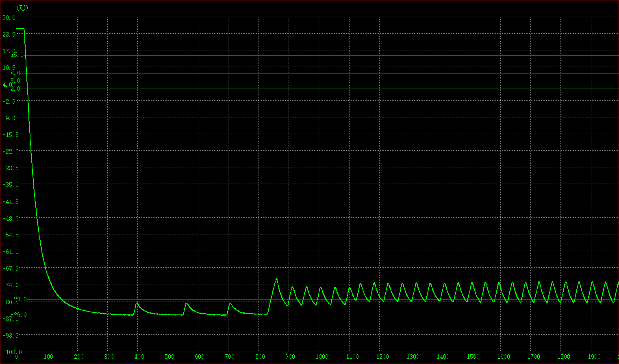
Task: Click the 30.0 label on temperature axis
Action: point(9,18)
